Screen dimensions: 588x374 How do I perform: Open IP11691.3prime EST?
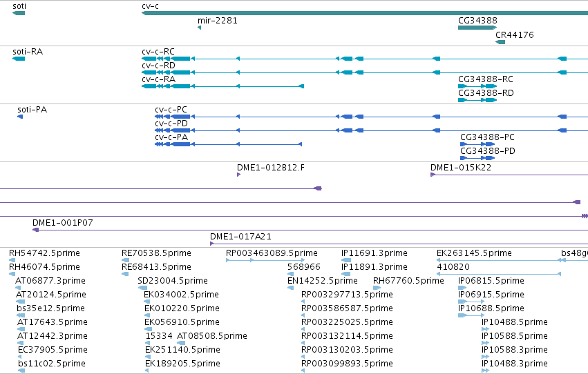[x=346, y=260]
